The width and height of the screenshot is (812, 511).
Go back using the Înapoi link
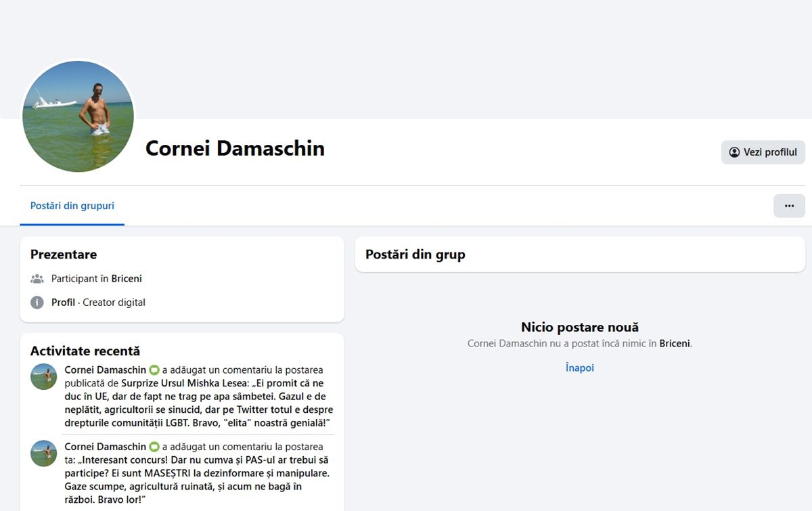(x=580, y=368)
